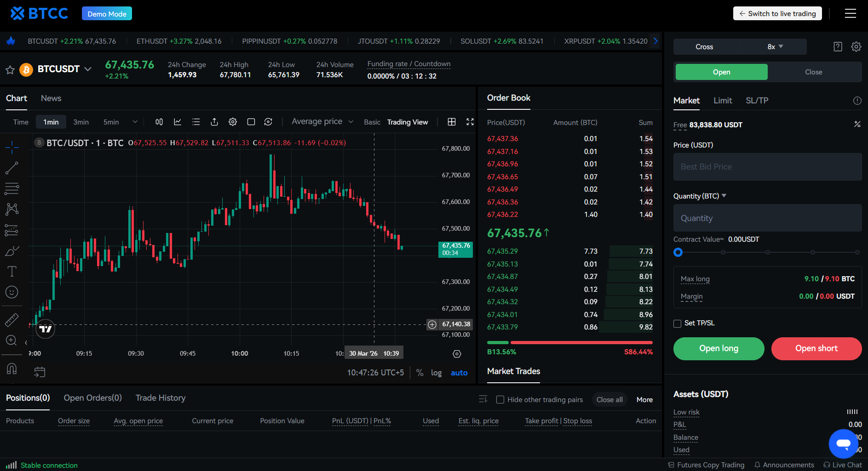Click the Open long button

point(719,349)
